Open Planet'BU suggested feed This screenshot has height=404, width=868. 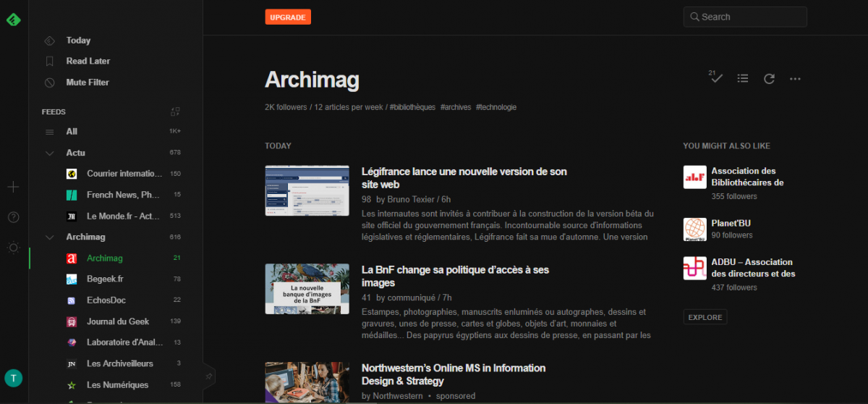(x=731, y=223)
